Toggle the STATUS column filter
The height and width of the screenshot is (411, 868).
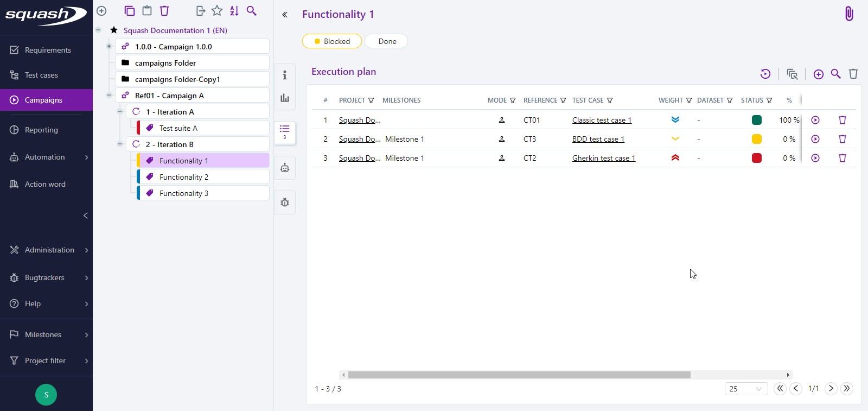point(769,100)
